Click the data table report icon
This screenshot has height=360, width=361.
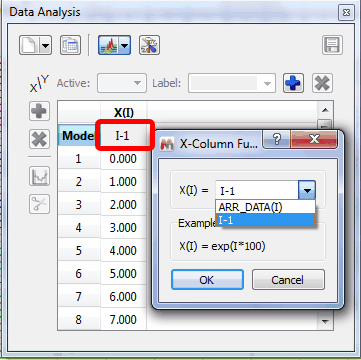click(x=70, y=45)
